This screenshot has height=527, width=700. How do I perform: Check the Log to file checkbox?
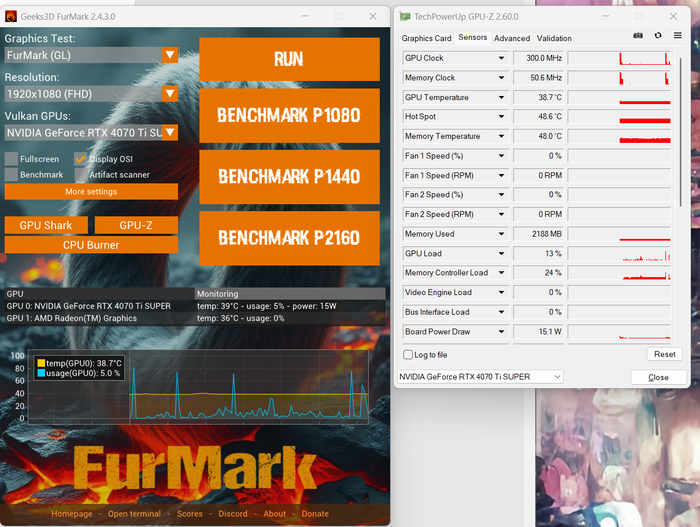click(408, 355)
